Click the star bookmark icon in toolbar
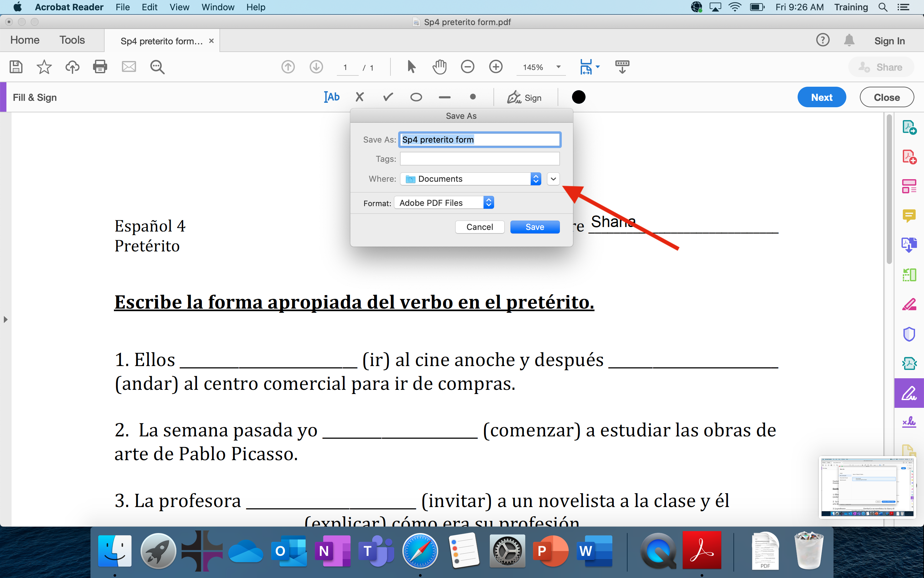 (44, 67)
